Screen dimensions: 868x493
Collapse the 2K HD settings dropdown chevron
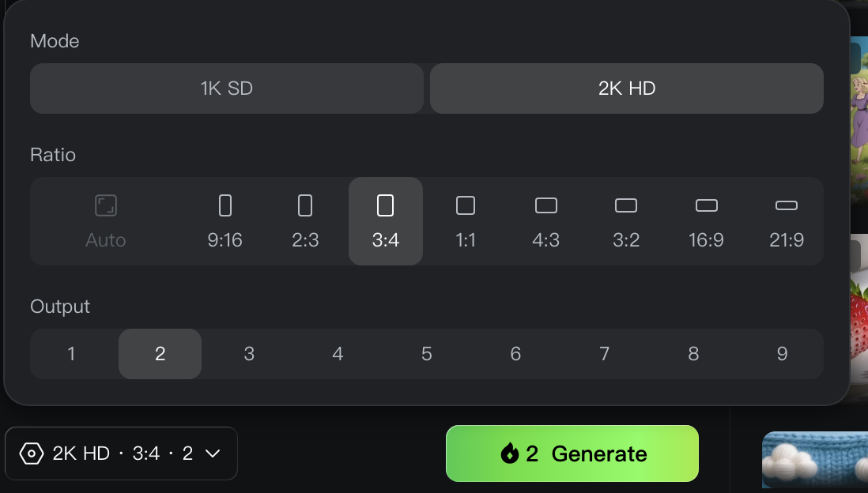click(x=213, y=453)
